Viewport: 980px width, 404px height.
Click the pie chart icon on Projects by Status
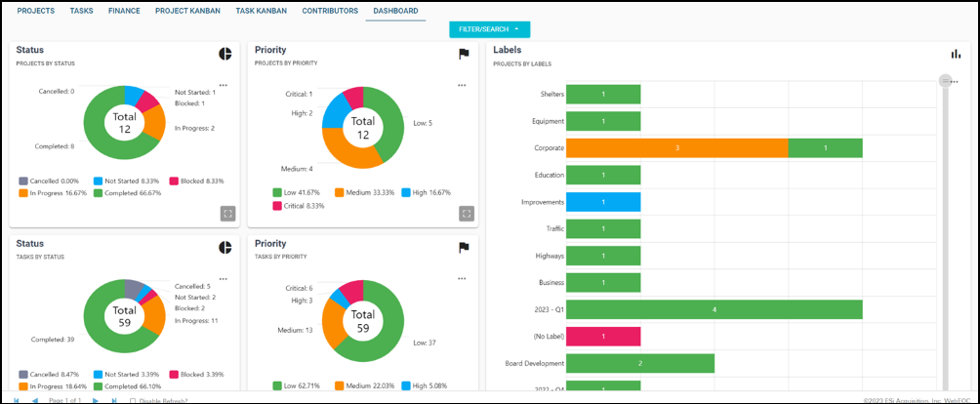coord(225,53)
